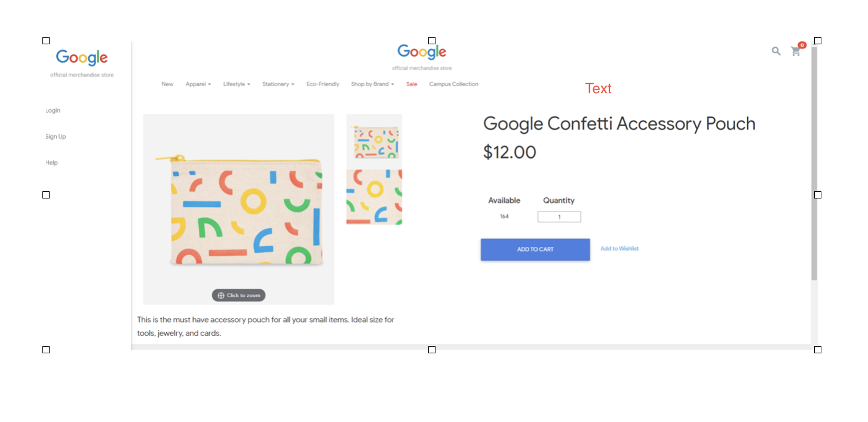868x422 pixels.
Task: Click the Sign Up sidebar link
Action: (56, 136)
